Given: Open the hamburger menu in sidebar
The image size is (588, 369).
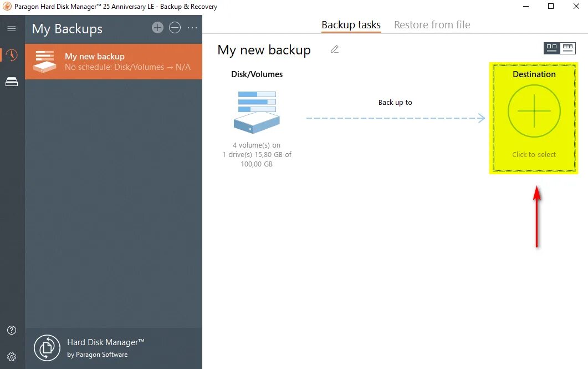Looking at the screenshot, I should (x=12, y=28).
